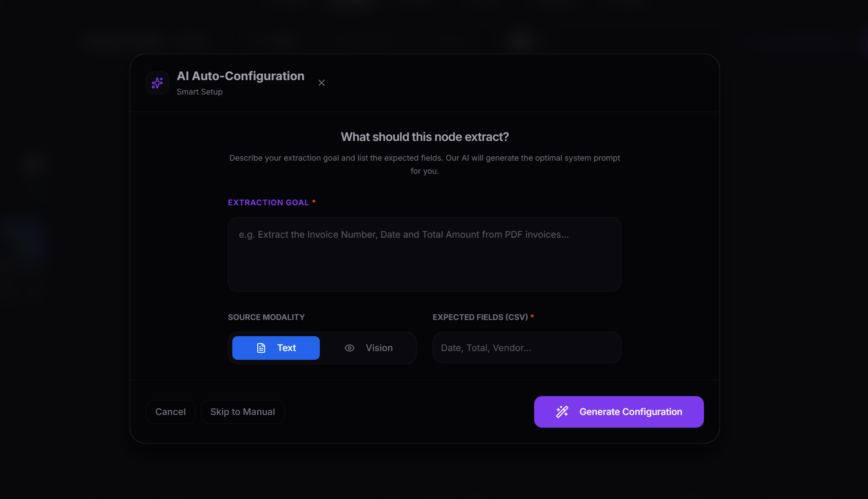Choose Skip to Manual
868x499 pixels.
[x=242, y=412]
